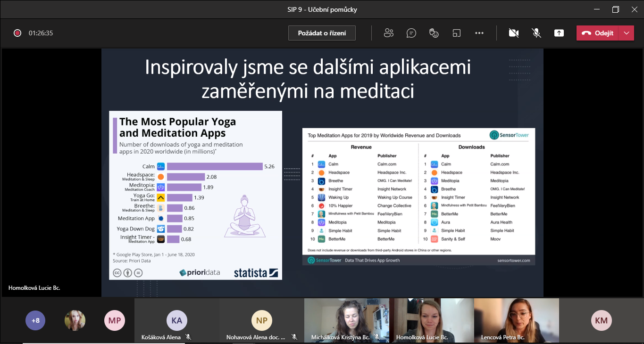This screenshot has height=344, width=644.
Task: Open the rooms icon in the toolbar
Action: point(456,33)
